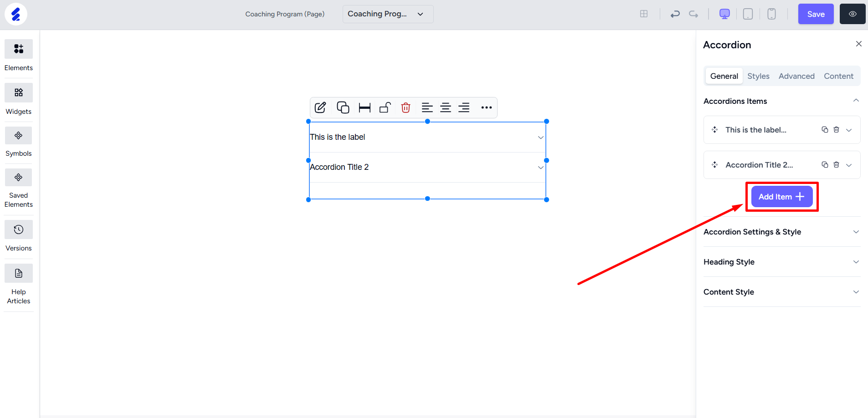
Task: Open the more options ellipsis in widget toolbar
Action: [486, 107]
